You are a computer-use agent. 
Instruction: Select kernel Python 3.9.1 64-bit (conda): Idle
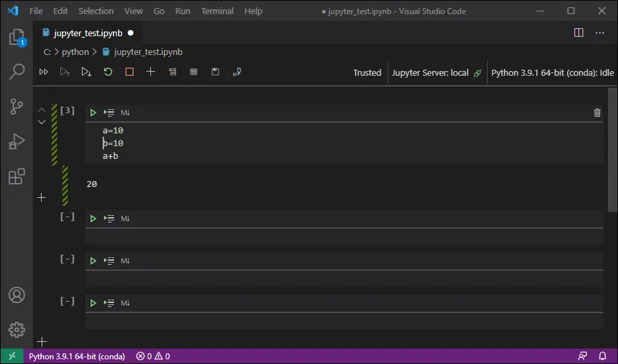552,73
